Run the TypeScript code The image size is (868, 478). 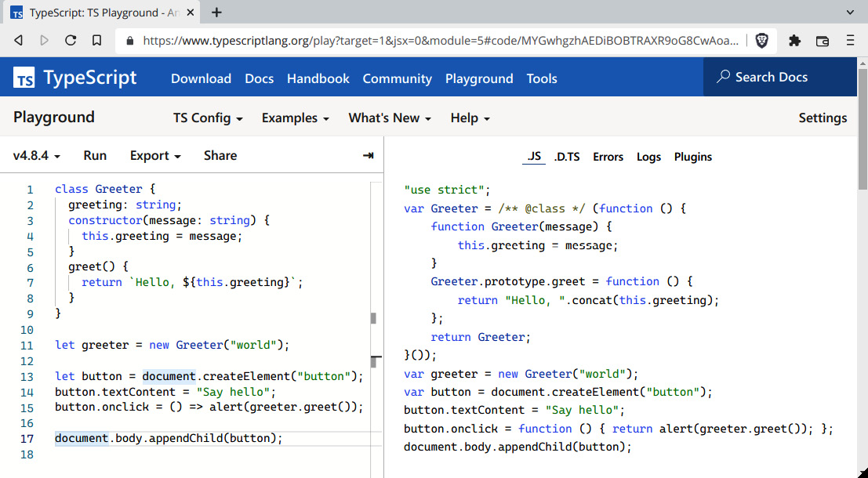(94, 155)
